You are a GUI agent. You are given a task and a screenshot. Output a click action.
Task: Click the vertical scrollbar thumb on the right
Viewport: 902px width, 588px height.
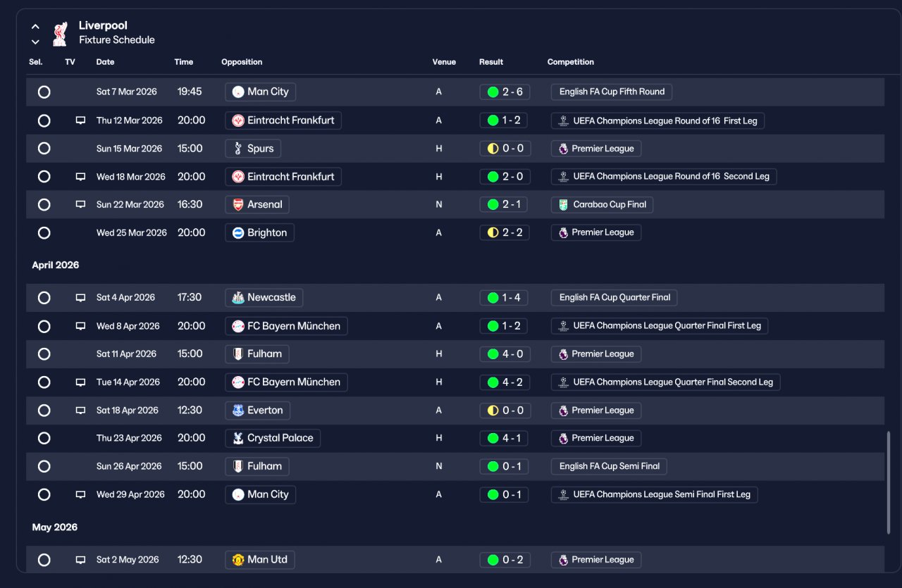[888, 482]
